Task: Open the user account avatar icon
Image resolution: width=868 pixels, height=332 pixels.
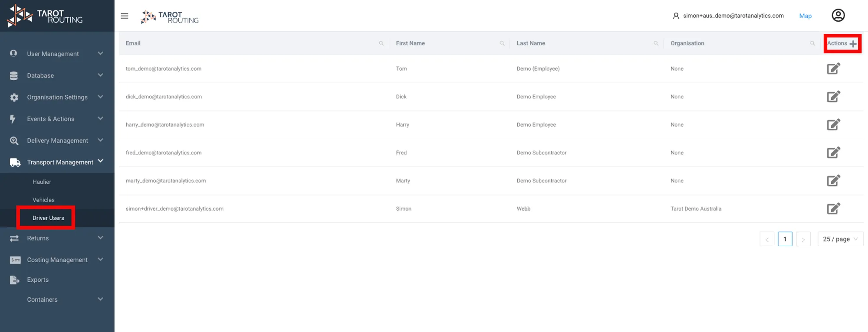Action: 838,16
